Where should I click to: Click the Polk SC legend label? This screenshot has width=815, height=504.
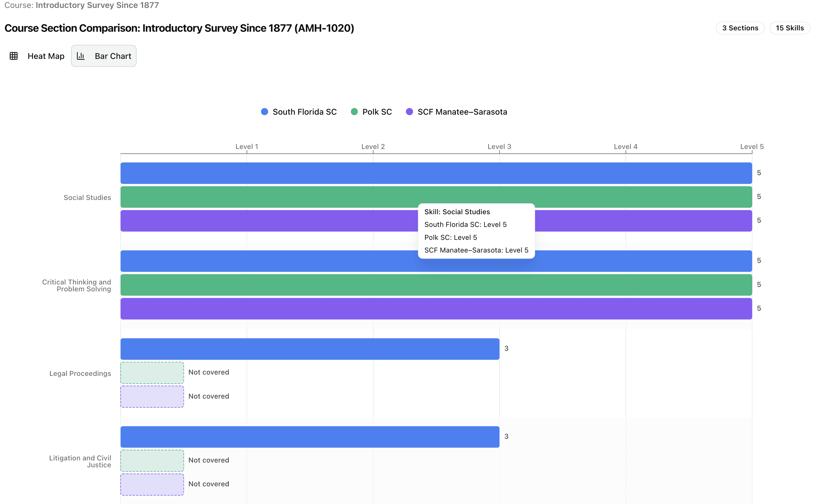(377, 112)
